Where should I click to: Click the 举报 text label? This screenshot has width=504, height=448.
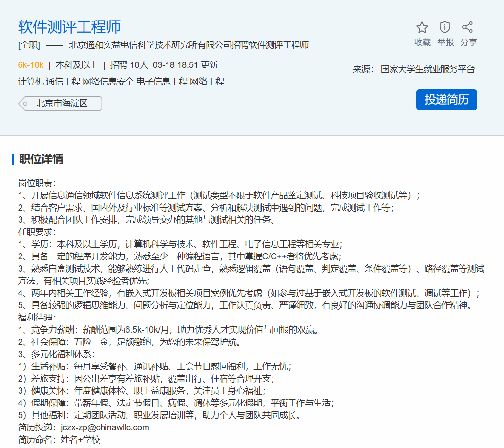coord(445,43)
